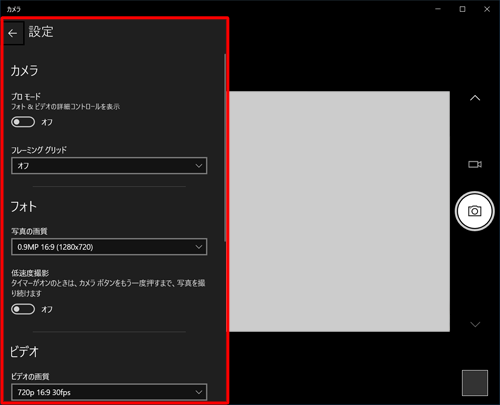Click the 設定 title text
The image size is (500, 405).
click(x=41, y=32)
